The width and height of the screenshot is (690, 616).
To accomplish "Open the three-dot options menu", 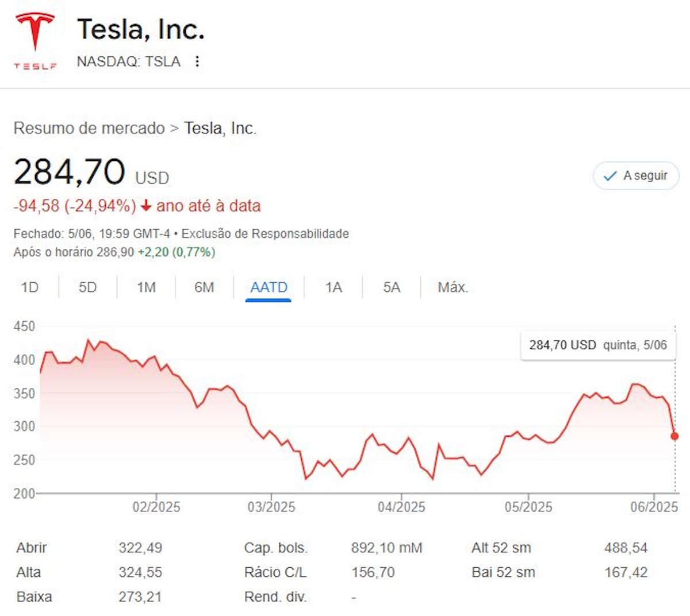I will pyautogui.click(x=197, y=61).
